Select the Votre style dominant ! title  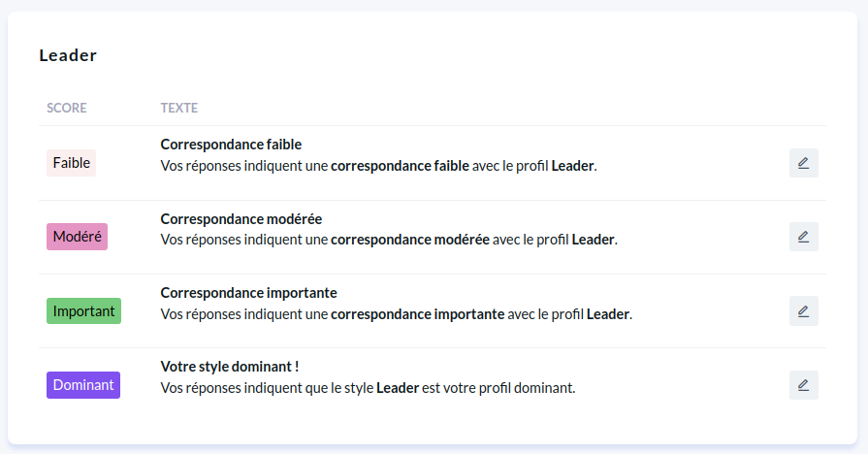229,367
